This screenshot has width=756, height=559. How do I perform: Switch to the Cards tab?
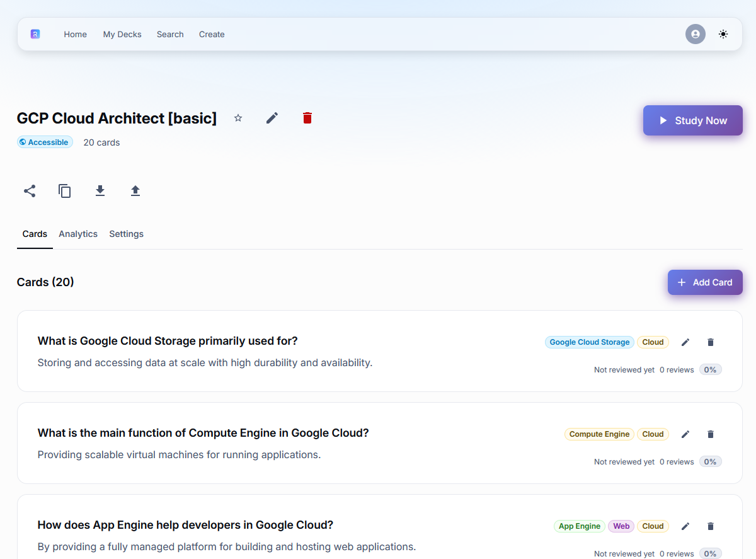(x=35, y=234)
